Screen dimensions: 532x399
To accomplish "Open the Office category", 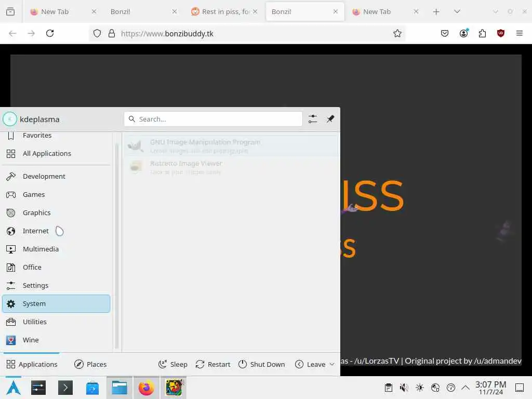I will click(x=56, y=267).
